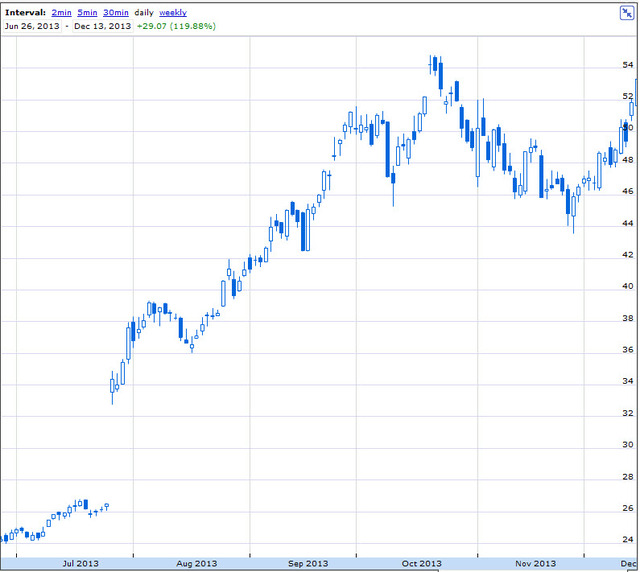This screenshot has width=640, height=572.
Task: Switch interval to 5min
Action: 87,13
